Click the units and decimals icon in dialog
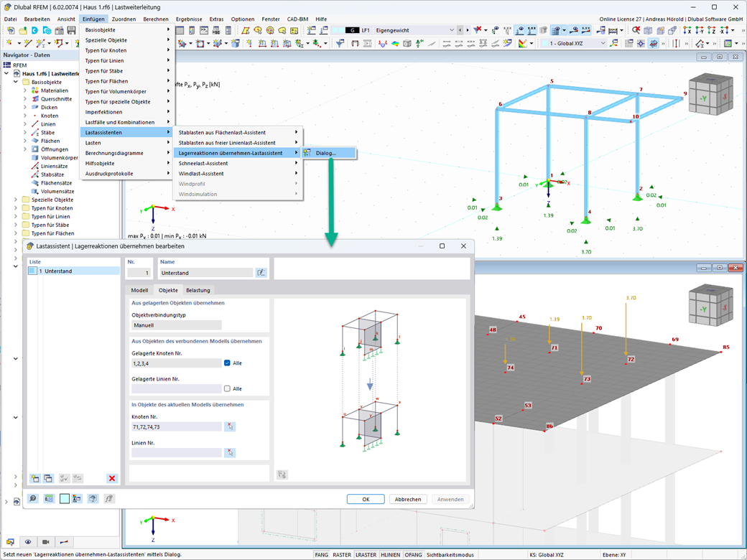Viewport: 747px width, 560px height. (x=49, y=498)
